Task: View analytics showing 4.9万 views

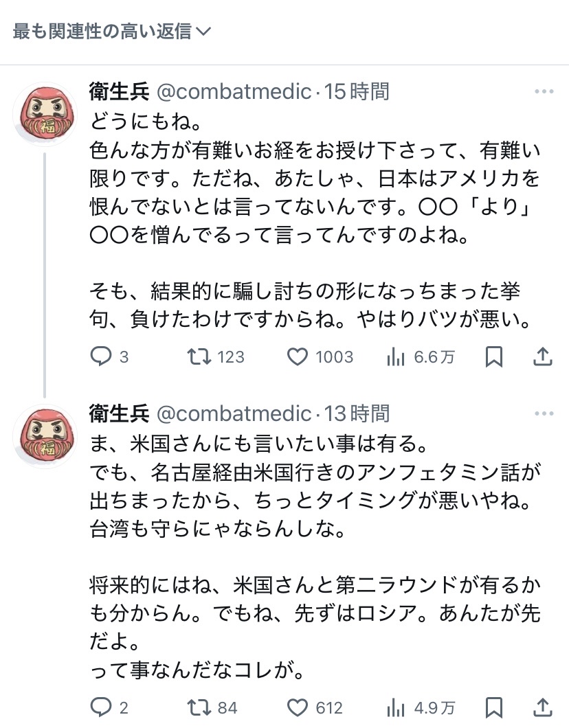Action: pyautogui.click(x=397, y=707)
